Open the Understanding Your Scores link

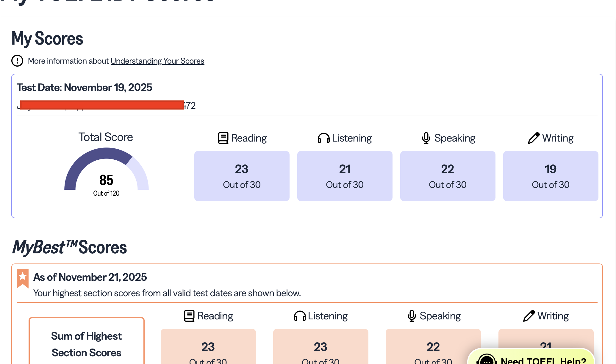[x=157, y=61]
